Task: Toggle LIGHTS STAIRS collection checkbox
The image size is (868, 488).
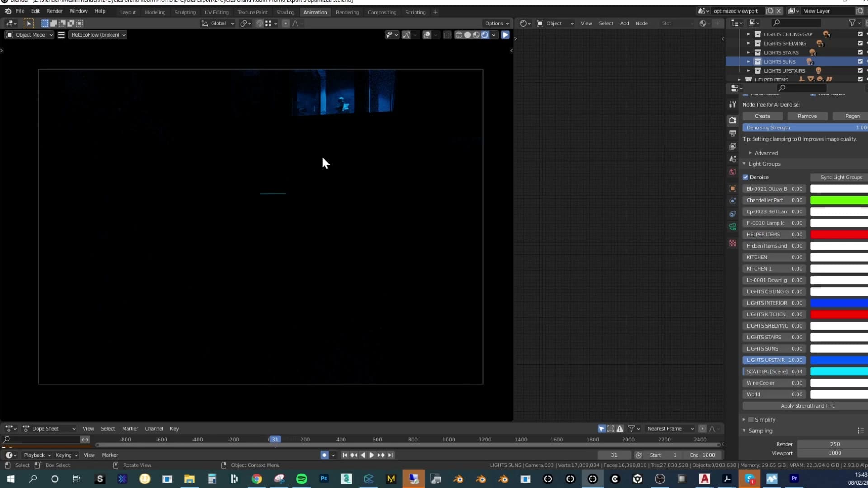Action: (860, 52)
